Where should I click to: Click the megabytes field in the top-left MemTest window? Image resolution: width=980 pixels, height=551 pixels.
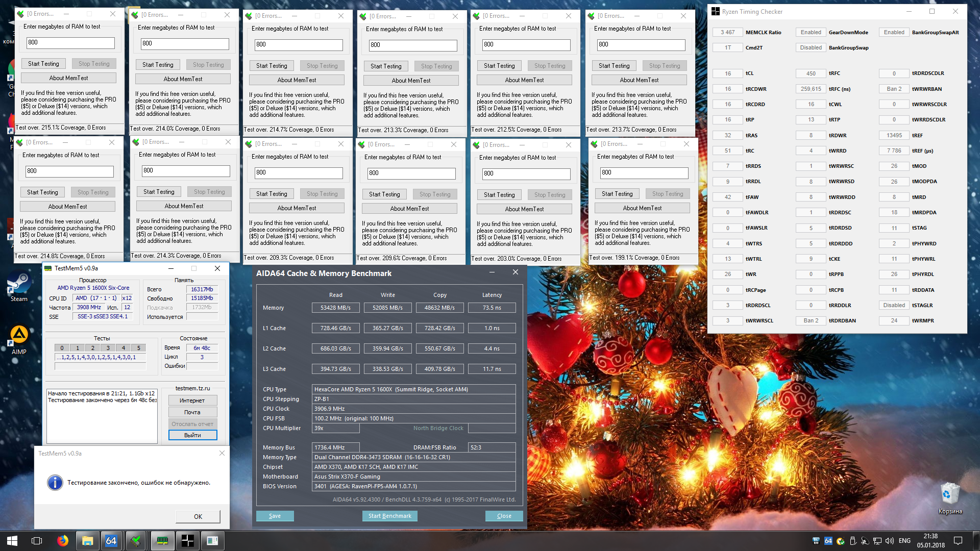pos(70,43)
